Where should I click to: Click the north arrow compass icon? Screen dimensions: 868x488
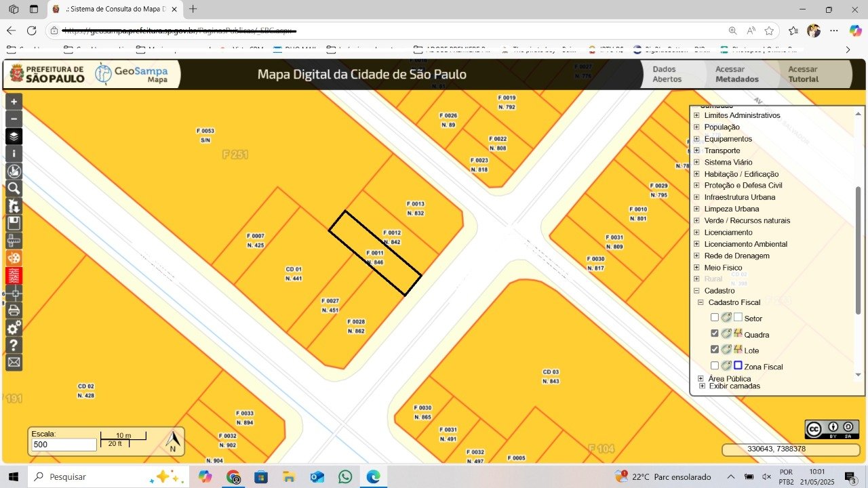click(x=173, y=441)
